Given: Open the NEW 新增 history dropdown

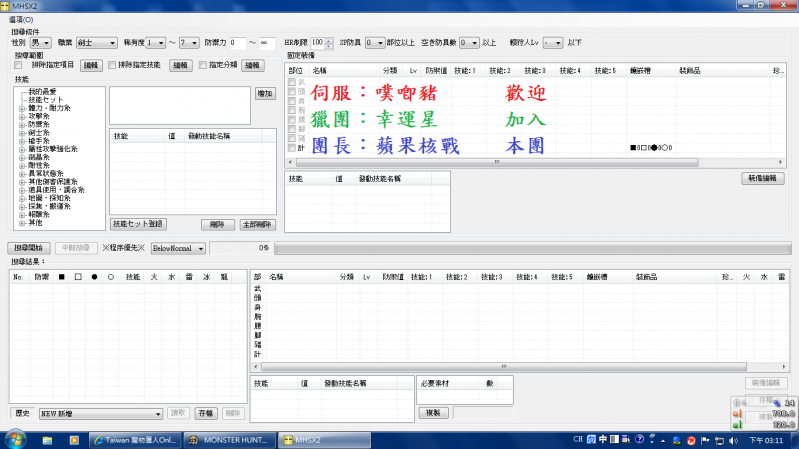Looking at the screenshot, I should coord(101,414).
